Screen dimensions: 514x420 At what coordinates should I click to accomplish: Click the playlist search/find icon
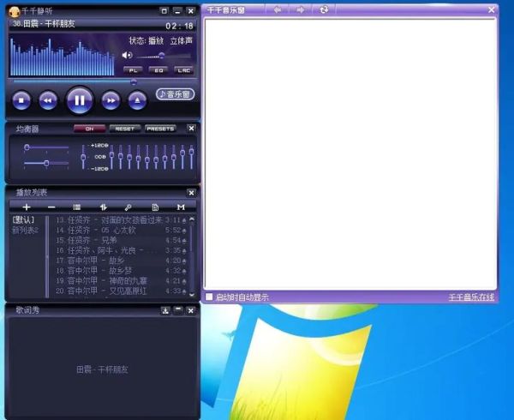tap(128, 207)
